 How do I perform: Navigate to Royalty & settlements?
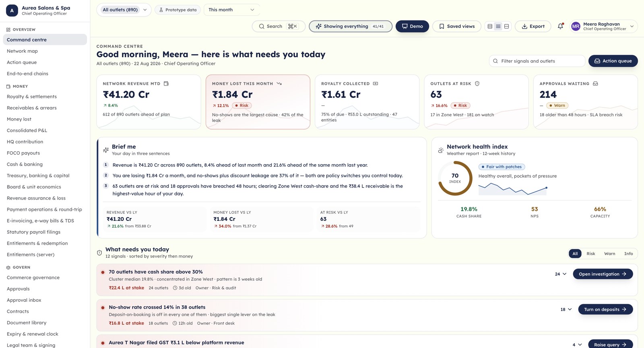pos(45,97)
